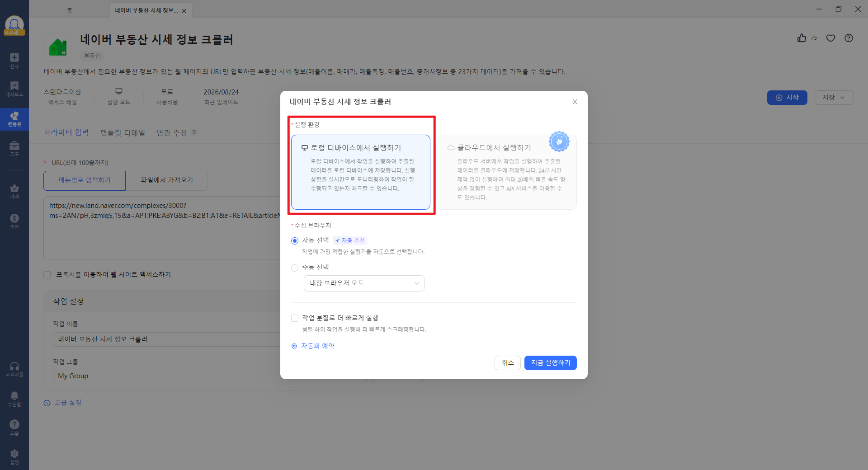Switch to the 홈 window tab

coord(70,10)
